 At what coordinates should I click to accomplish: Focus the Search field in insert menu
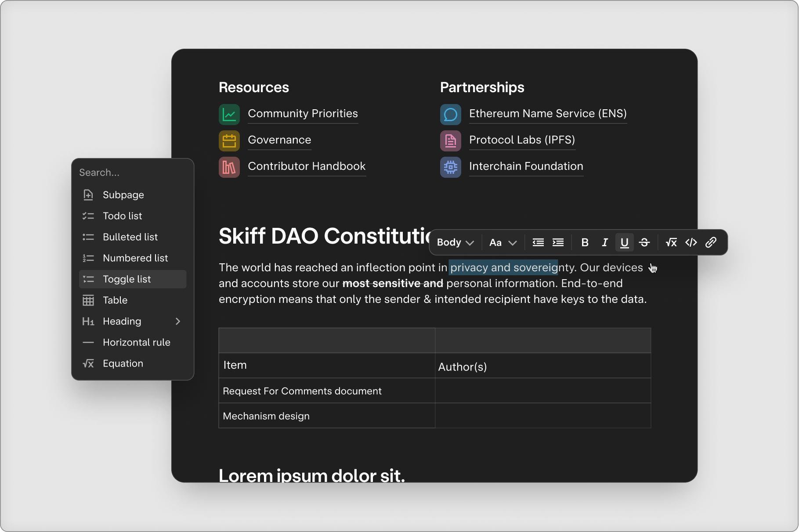[133, 173]
